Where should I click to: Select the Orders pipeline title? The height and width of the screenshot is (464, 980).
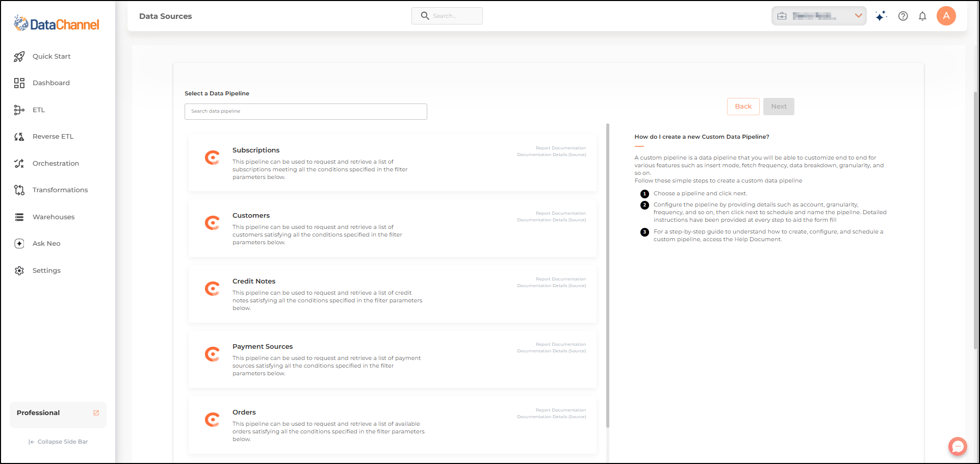pos(244,413)
